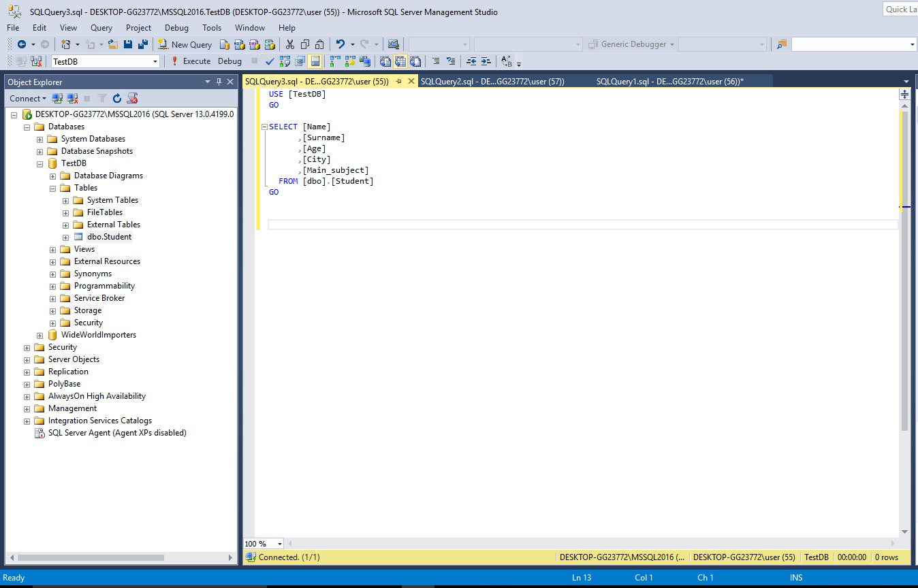Click the Save floppy disk icon
Image resolution: width=918 pixels, height=588 pixels.
[x=128, y=44]
